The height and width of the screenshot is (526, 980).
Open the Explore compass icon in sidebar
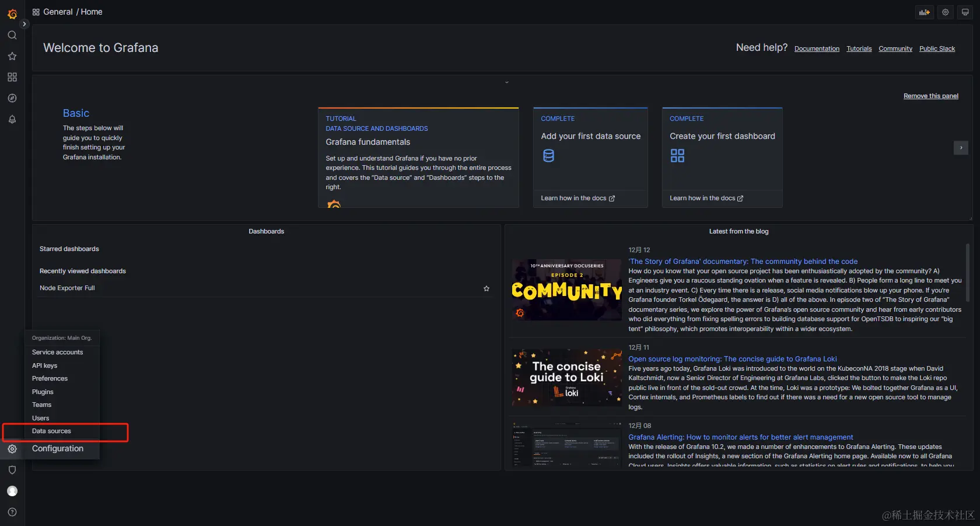tap(12, 98)
